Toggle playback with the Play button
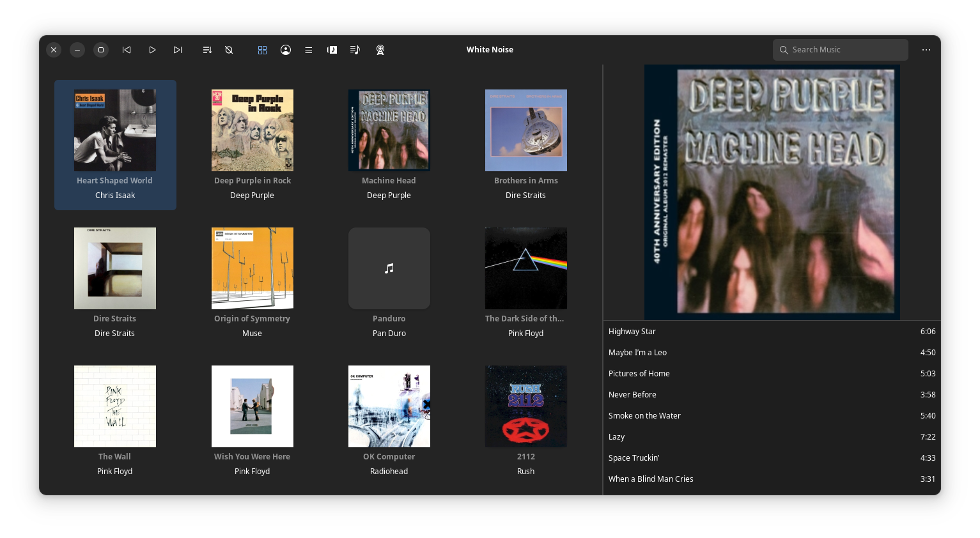This screenshot has width=980, height=538. pos(152,49)
